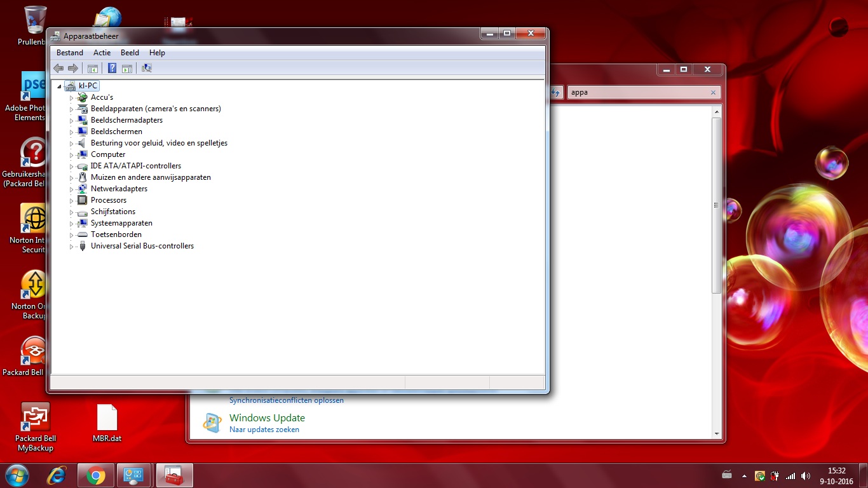Select the Accu's text label
Viewport: 868px width, 488px height.
tap(102, 97)
